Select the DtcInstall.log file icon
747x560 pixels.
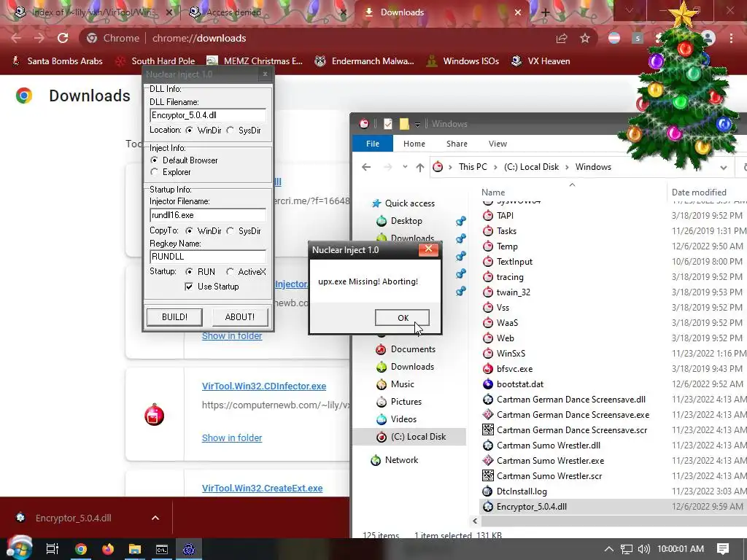pos(488,491)
